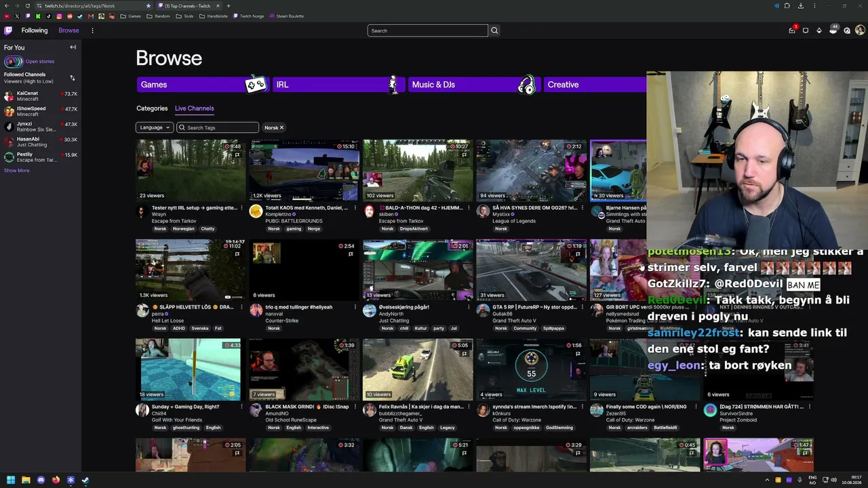Screen dimensions: 868x488
Task: Switch to the Categories tab
Action: point(152,108)
